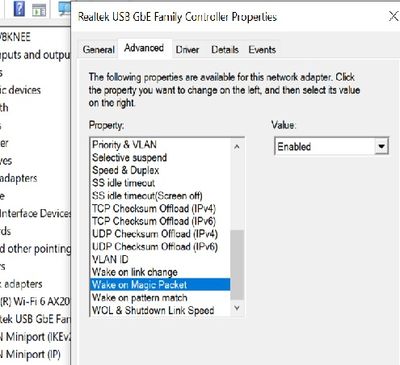This screenshot has height=365, width=400.
Task: Select Wake on pattern match property
Action: click(x=140, y=297)
